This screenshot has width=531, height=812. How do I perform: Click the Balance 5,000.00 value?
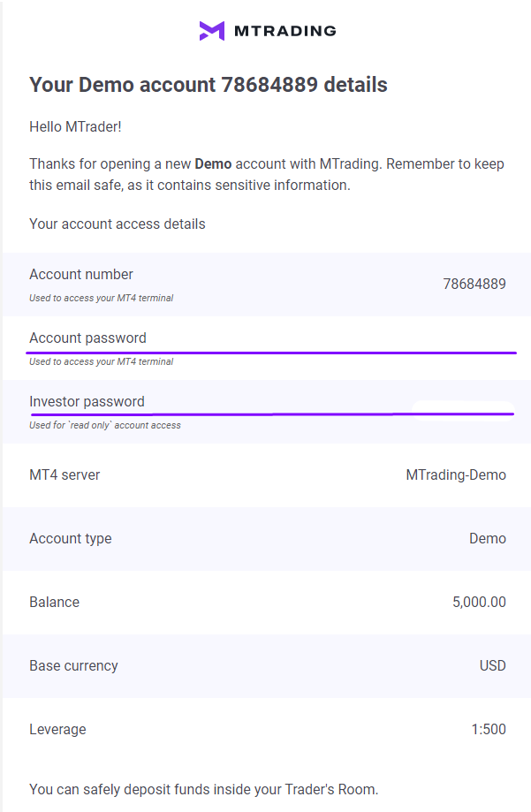(x=479, y=603)
